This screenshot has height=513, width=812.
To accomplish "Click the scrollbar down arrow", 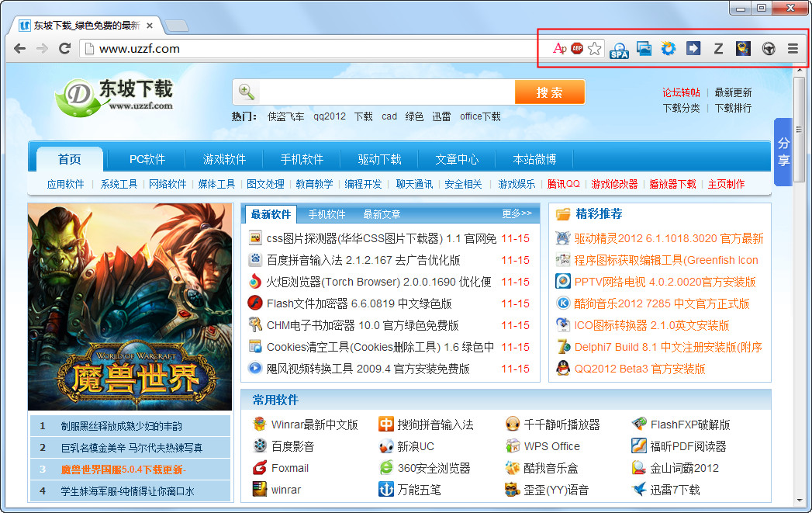I will tap(799, 500).
